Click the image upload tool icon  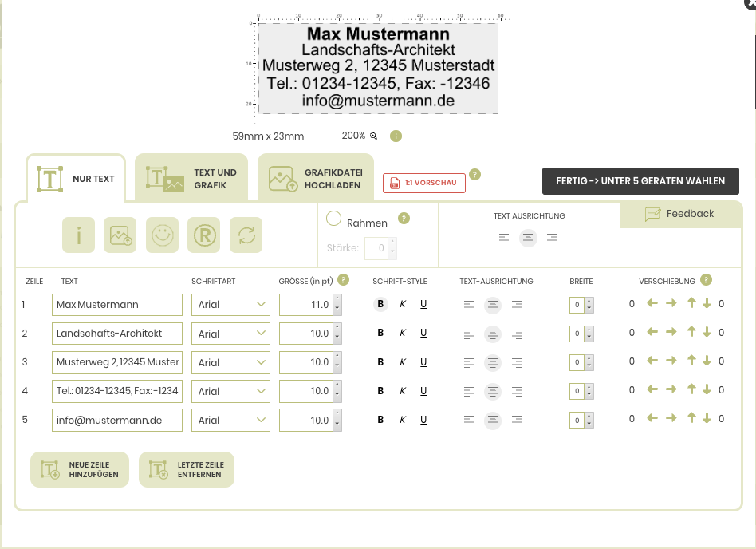(120, 235)
